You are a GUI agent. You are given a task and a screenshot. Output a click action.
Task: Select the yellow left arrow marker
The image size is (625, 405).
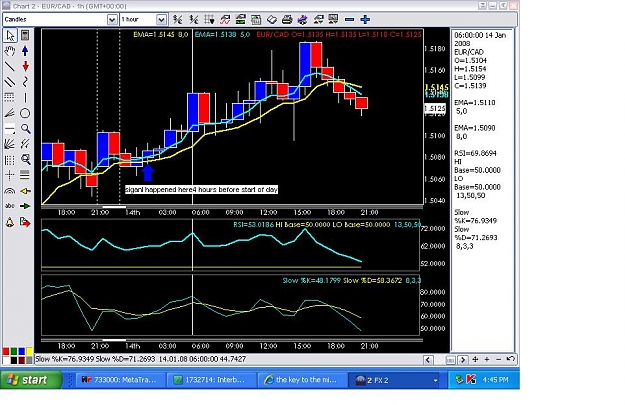[25, 191]
